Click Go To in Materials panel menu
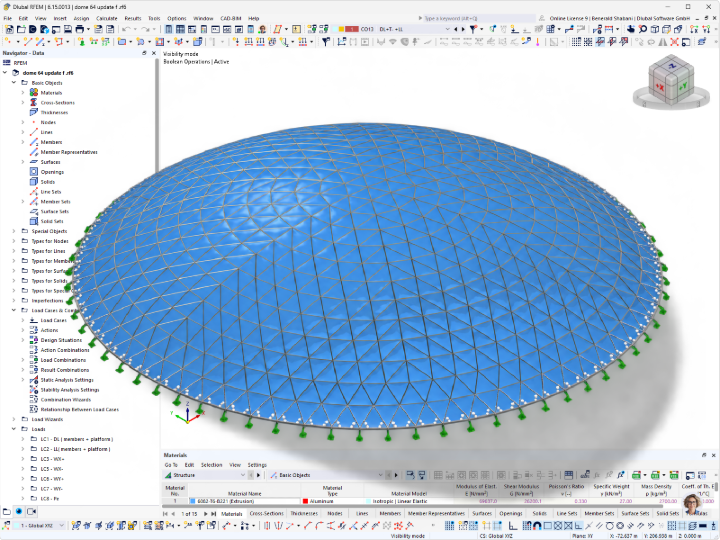 point(171,465)
